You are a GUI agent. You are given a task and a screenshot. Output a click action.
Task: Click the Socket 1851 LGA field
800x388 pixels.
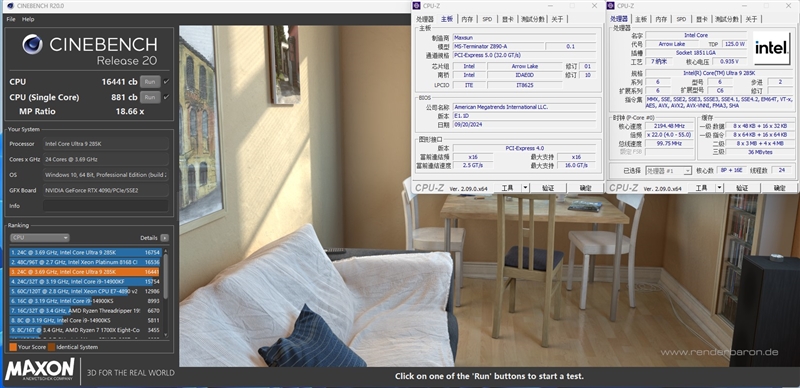696,53
